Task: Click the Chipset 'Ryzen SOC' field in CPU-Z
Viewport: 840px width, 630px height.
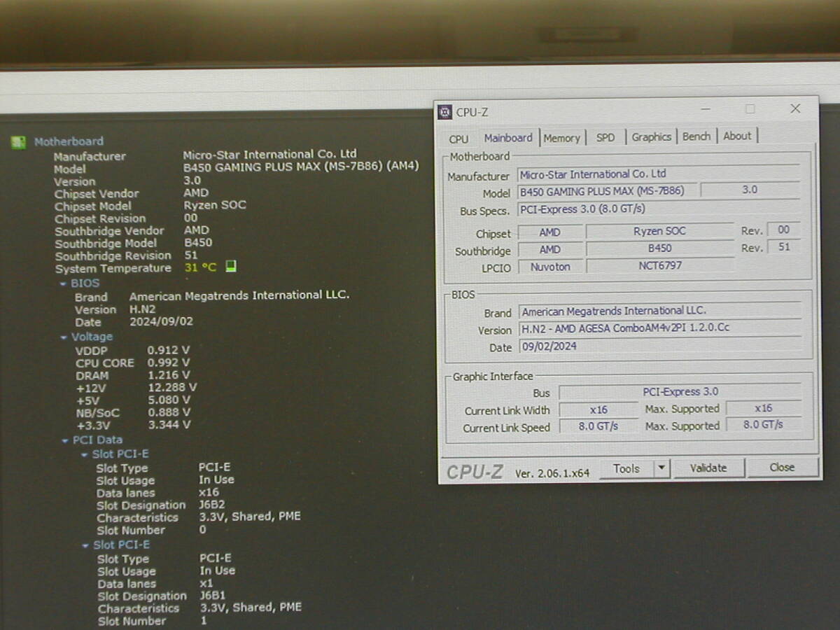Action: coord(659,231)
